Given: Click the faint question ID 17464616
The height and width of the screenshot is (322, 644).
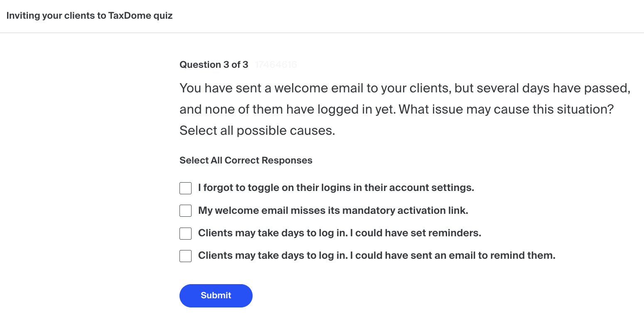Looking at the screenshot, I should point(276,64).
